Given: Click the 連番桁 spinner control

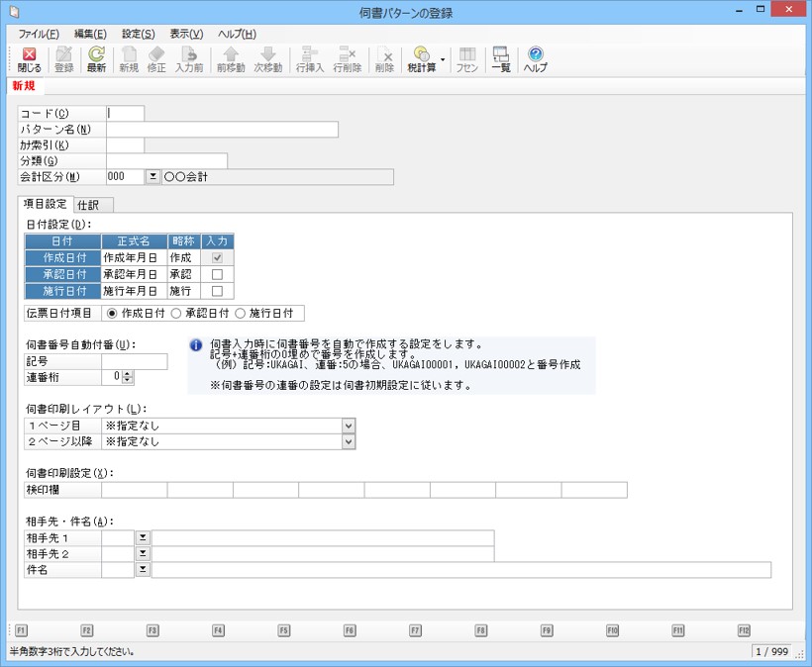Looking at the screenshot, I should coord(128,377).
